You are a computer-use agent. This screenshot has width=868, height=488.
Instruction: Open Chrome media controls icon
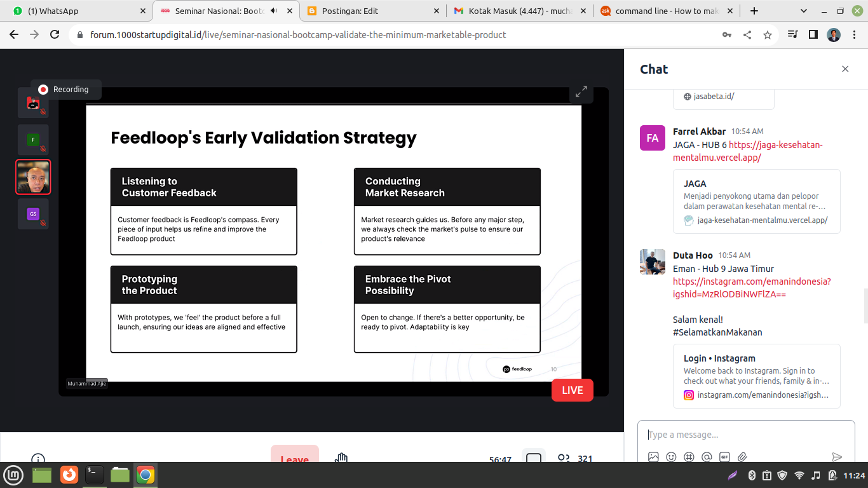[792, 35]
